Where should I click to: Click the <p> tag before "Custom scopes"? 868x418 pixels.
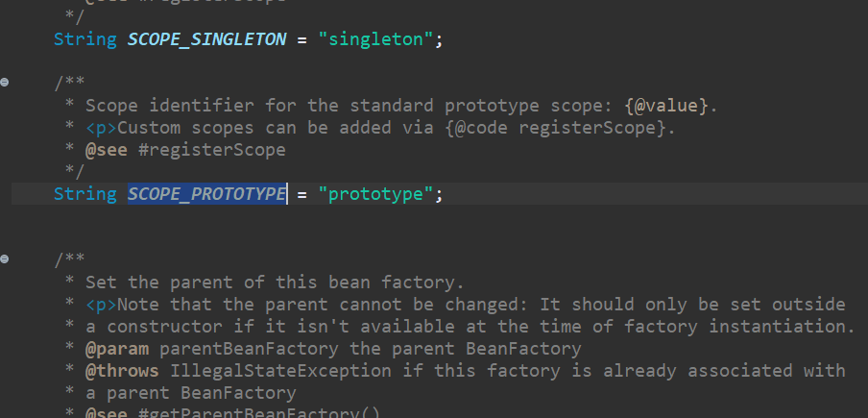[x=102, y=128]
